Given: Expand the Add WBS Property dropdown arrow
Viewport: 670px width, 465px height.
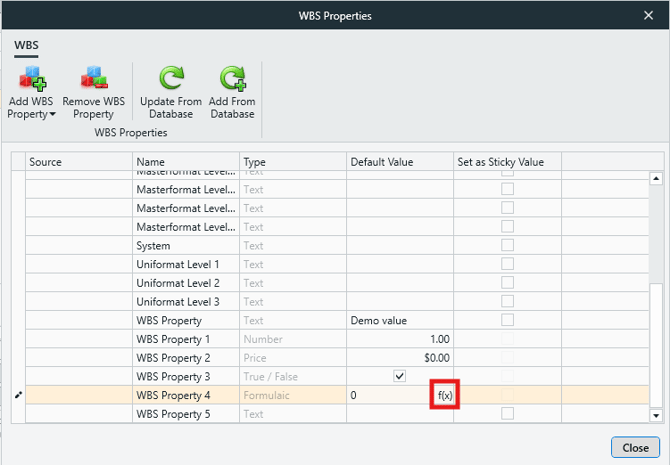Looking at the screenshot, I should click(x=52, y=115).
